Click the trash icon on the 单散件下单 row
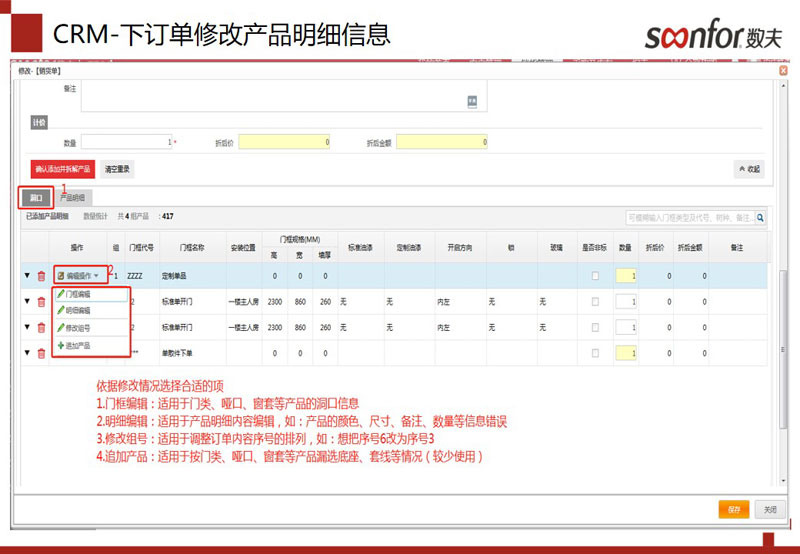This screenshot has height=554, width=800. coord(41,352)
